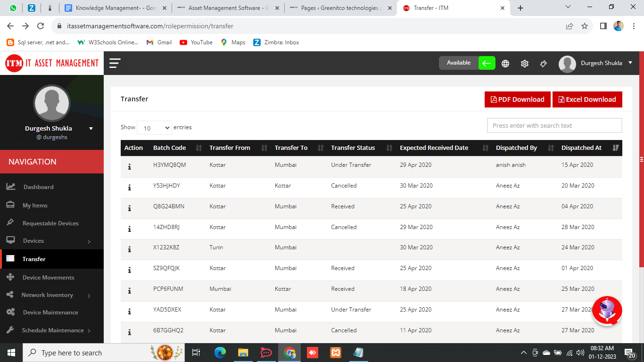Toggle the hamburger sidebar menu

click(115, 63)
